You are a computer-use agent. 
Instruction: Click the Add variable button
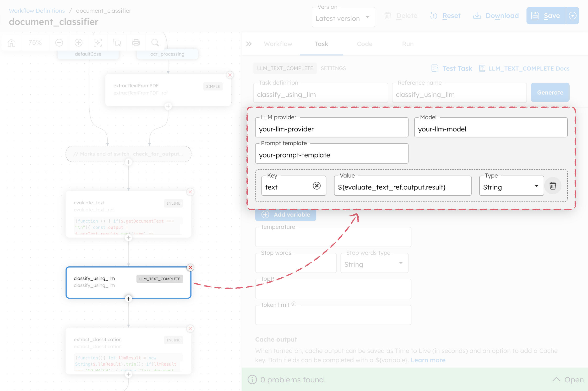[x=285, y=214]
